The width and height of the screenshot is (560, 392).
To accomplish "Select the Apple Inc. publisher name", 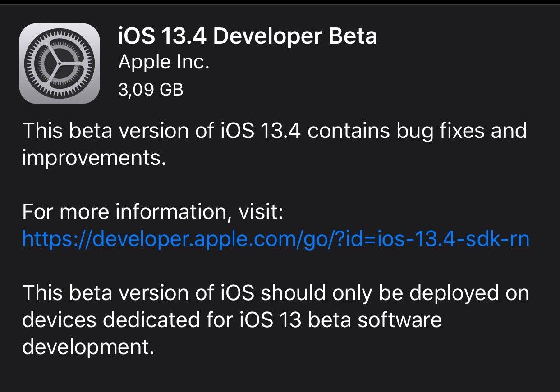I will pos(164,63).
